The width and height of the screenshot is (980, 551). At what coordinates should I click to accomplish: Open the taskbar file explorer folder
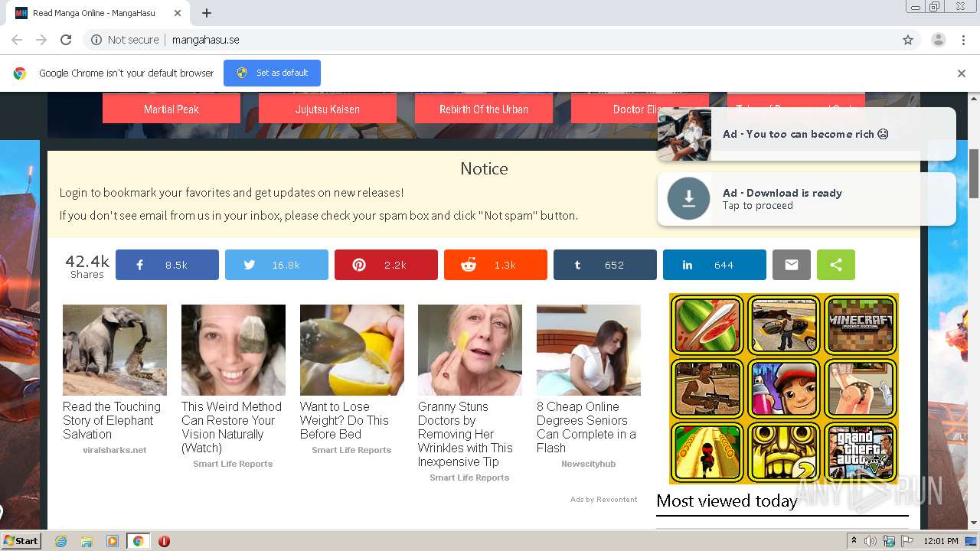(x=87, y=541)
